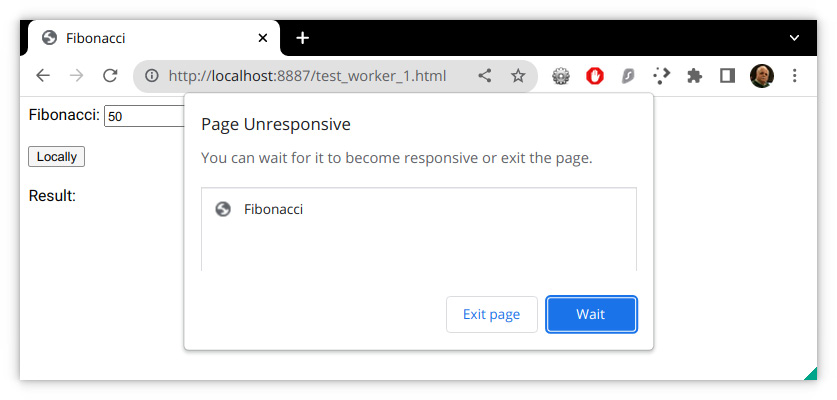Click the Locally button

click(x=57, y=156)
